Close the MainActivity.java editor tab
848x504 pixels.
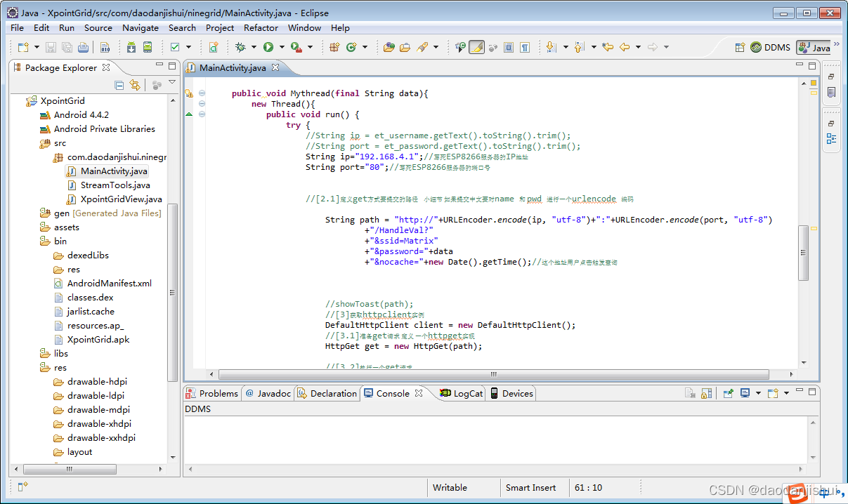pos(275,67)
